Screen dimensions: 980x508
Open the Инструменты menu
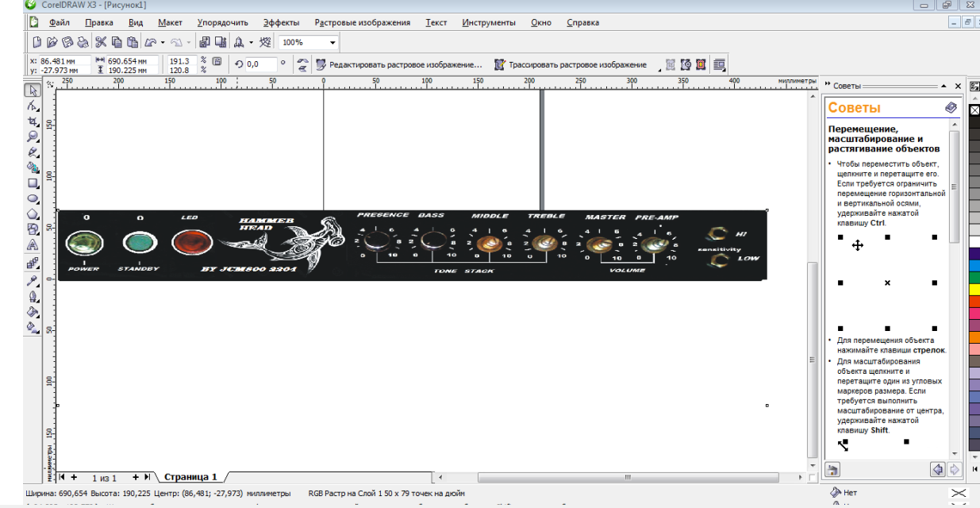click(487, 23)
